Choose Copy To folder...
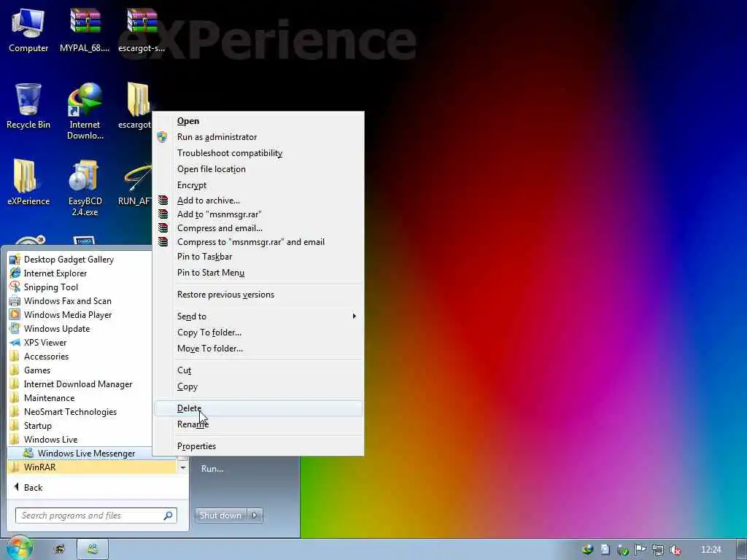The width and height of the screenshot is (747, 560). pyautogui.click(x=259, y=332)
